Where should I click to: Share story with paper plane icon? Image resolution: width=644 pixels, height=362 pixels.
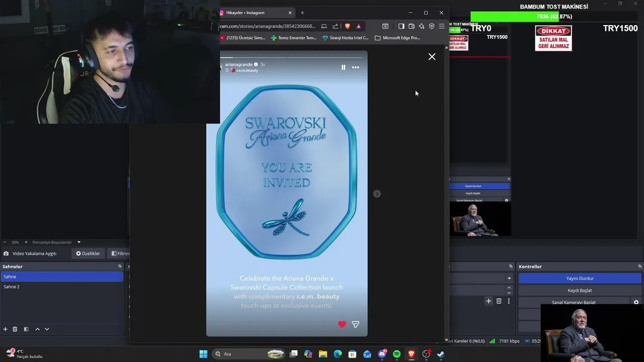[x=355, y=324]
